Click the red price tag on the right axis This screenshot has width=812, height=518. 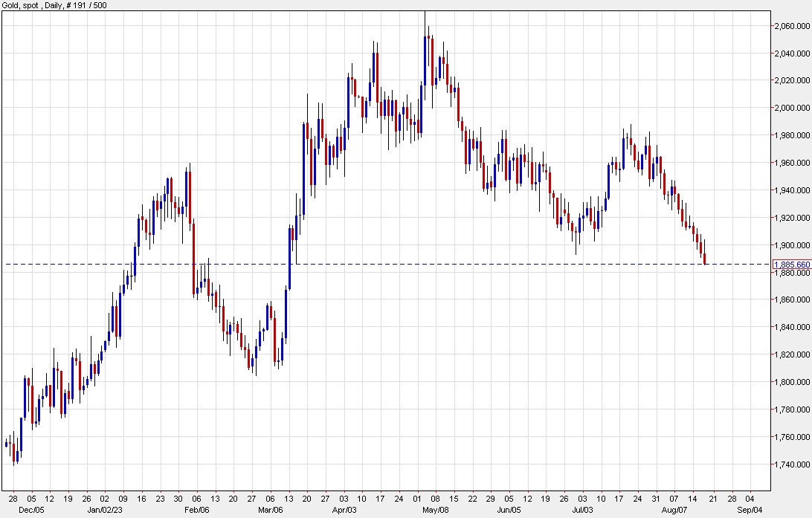(x=790, y=264)
